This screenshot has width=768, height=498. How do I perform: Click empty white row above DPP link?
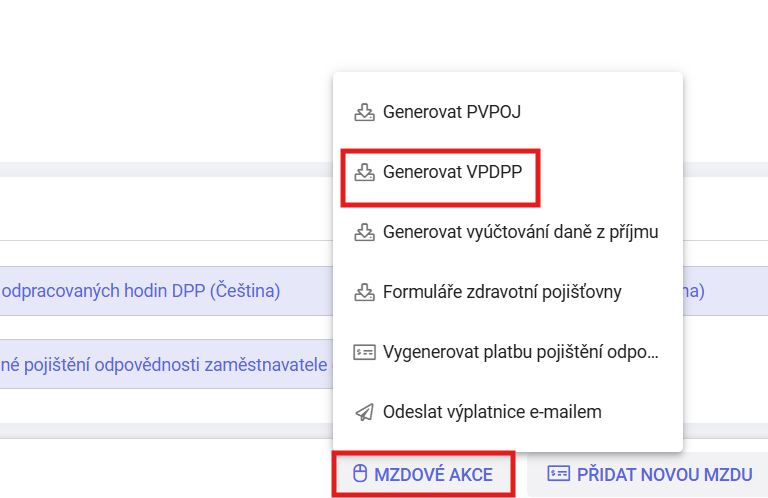[160, 210]
